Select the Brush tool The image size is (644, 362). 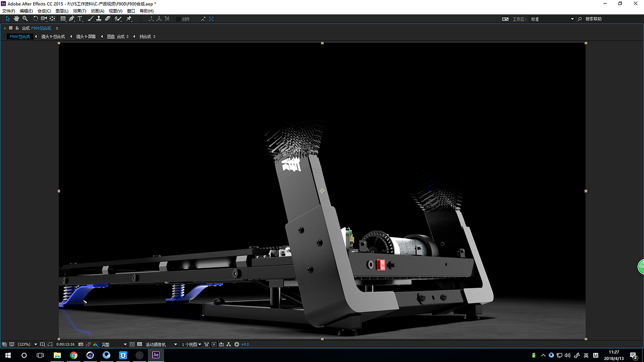pos(91,19)
